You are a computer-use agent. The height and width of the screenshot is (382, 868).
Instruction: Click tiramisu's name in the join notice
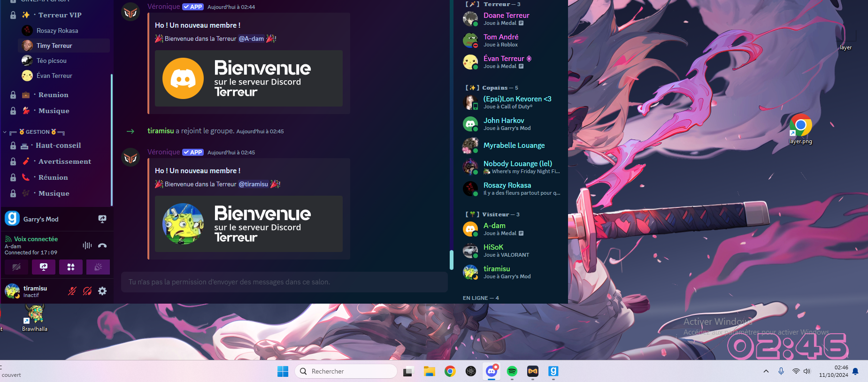(161, 131)
